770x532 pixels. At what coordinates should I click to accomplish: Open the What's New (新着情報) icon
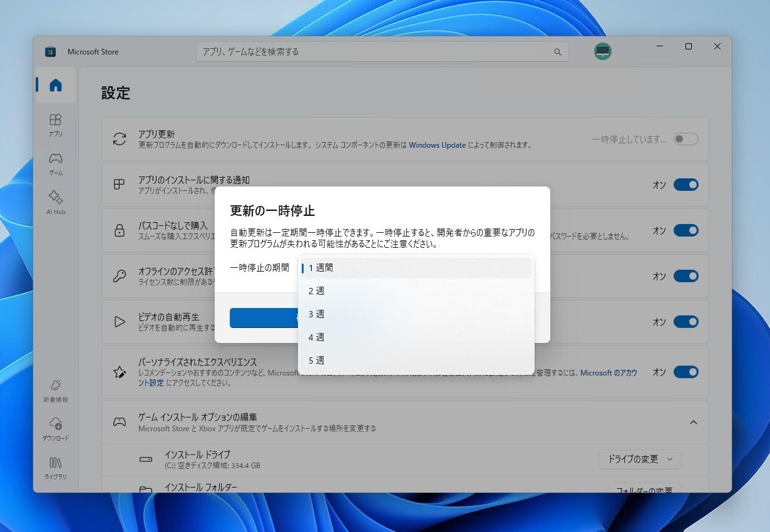(56, 390)
